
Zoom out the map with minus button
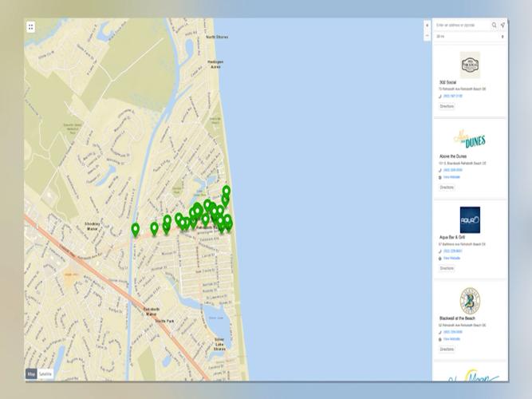pyautogui.click(x=427, y=36)
